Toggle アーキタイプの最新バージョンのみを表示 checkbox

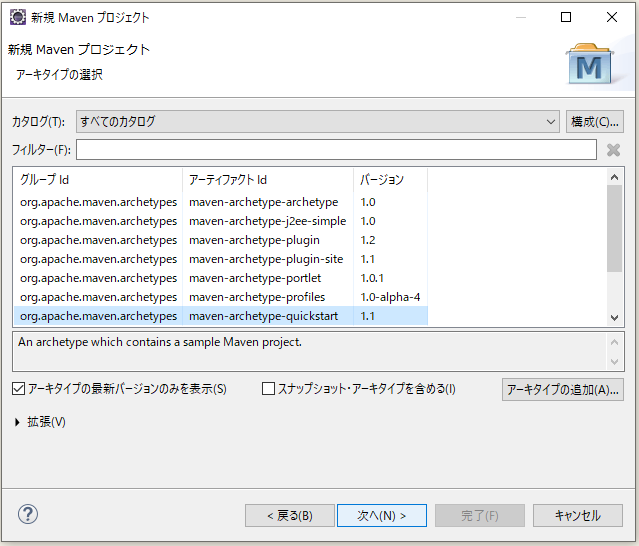(x=18, y=389)
